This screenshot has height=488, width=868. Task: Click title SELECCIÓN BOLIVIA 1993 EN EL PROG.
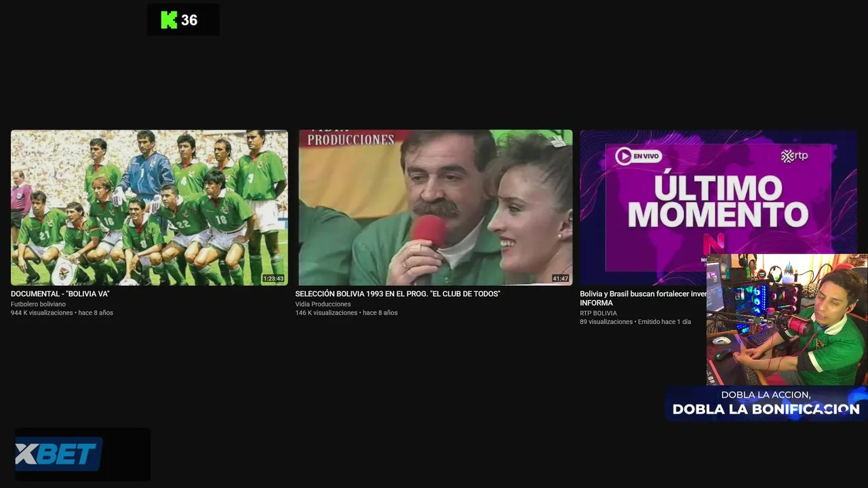point(398,294)
